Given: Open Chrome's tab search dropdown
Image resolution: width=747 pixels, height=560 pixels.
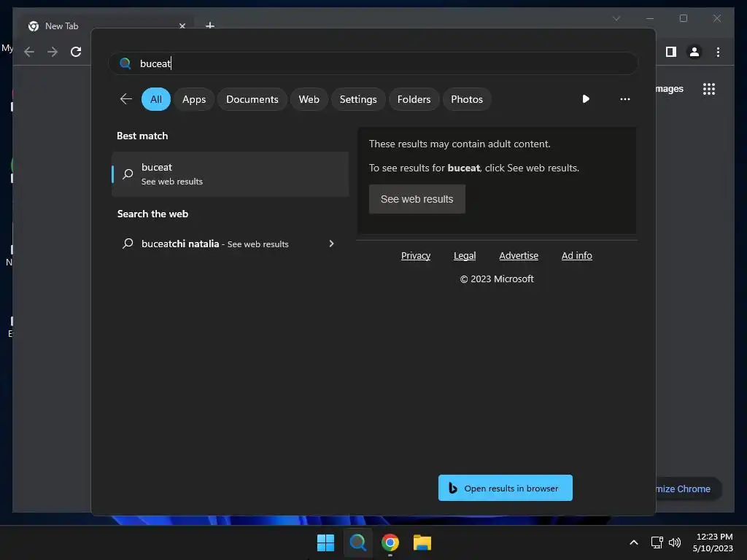Looking at the screenshot, I should (616, 18).
